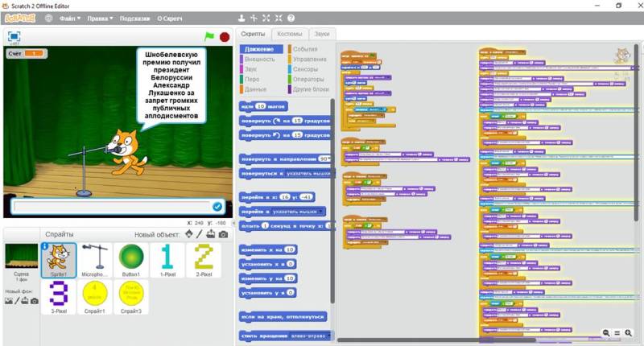This screenshot has width=644, height=346.
Task: Add new sprite from camera
Action: point(223,234)
